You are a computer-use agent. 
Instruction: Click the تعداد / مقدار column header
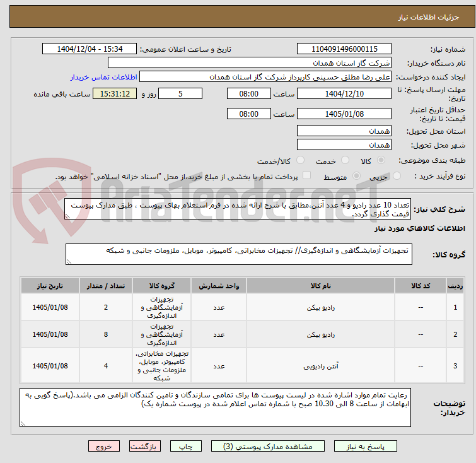click(106, 286)
